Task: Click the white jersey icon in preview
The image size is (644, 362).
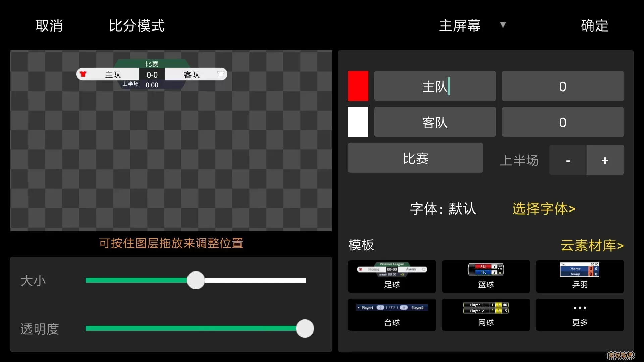Action: point(221,74)
